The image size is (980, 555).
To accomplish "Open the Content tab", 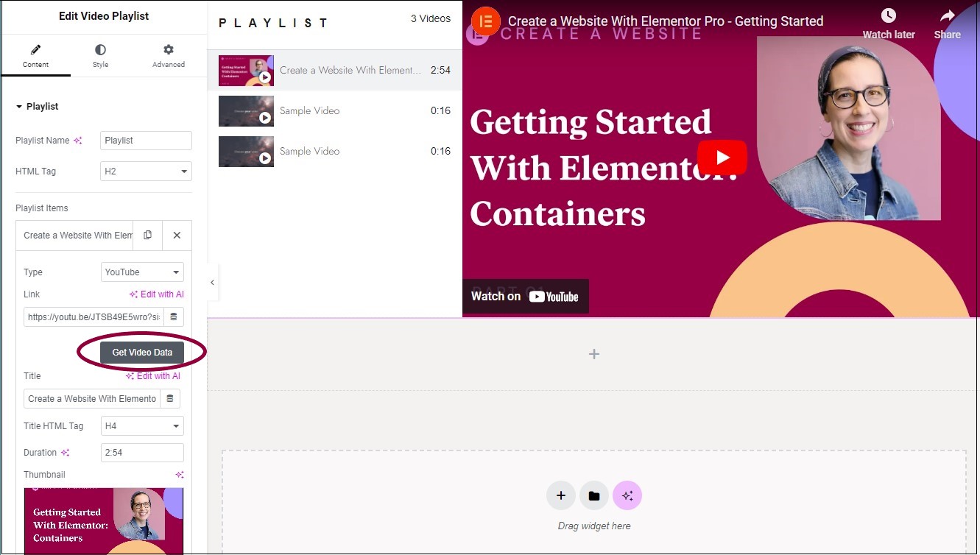I will click(x=35, y=57).
